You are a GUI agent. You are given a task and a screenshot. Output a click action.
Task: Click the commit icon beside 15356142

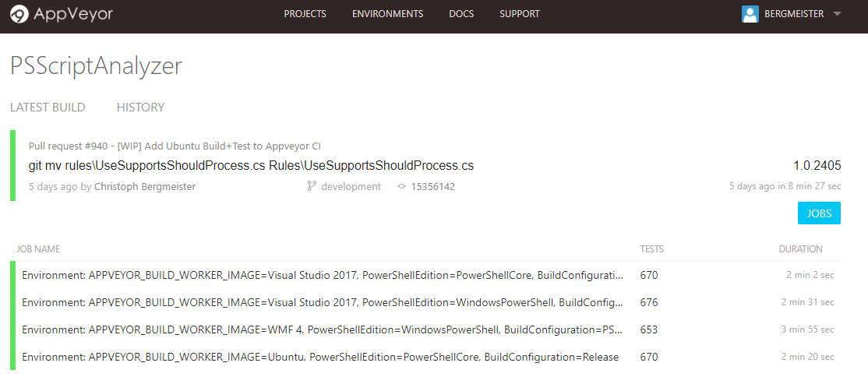(x=402, y=187)
